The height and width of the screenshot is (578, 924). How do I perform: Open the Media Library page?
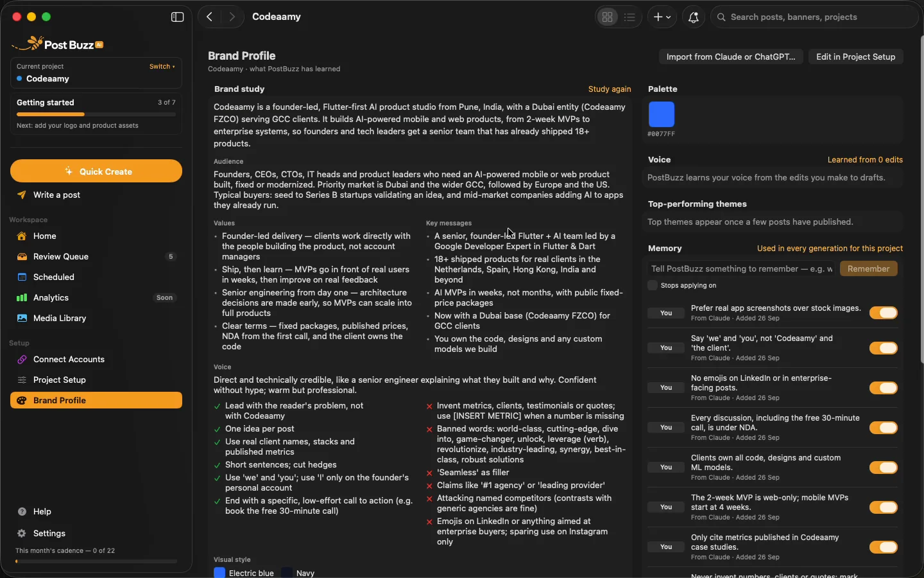tap(96, 319)
